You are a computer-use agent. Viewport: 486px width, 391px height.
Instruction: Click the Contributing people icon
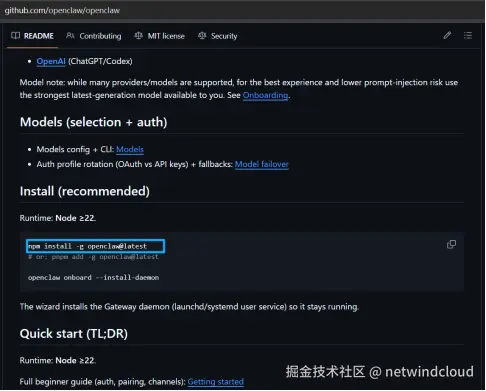pos(70,36)
